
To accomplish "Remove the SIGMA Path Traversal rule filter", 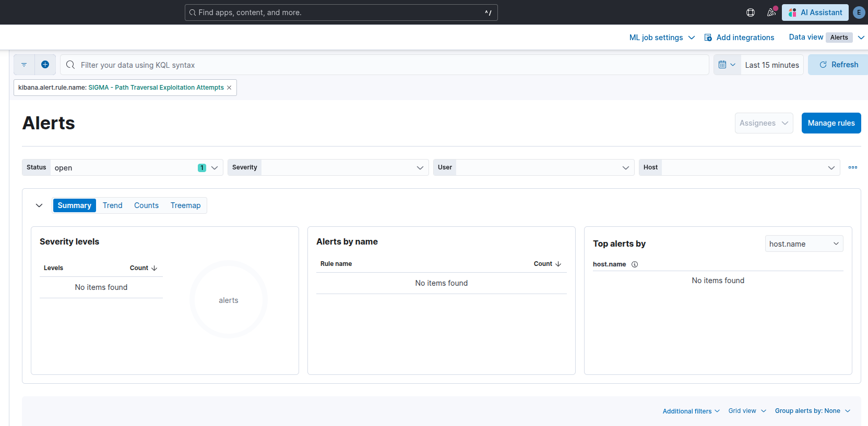I will pos(229,88).
